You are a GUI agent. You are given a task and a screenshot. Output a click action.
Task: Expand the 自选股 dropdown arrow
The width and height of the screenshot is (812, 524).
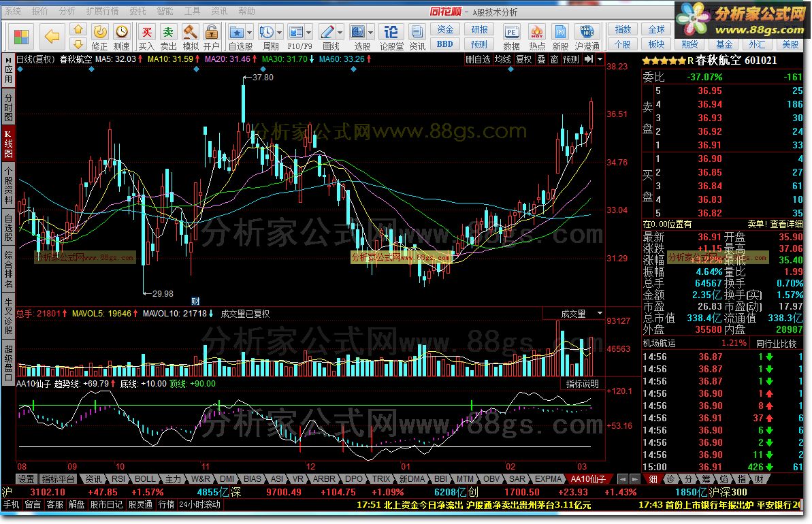[249, 33]
